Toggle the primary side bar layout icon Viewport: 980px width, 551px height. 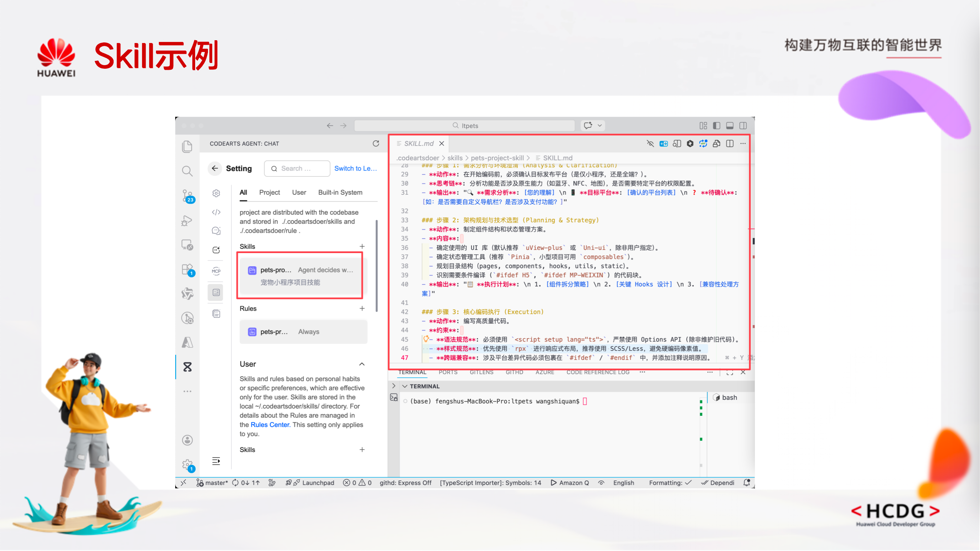tap(716, 126)
